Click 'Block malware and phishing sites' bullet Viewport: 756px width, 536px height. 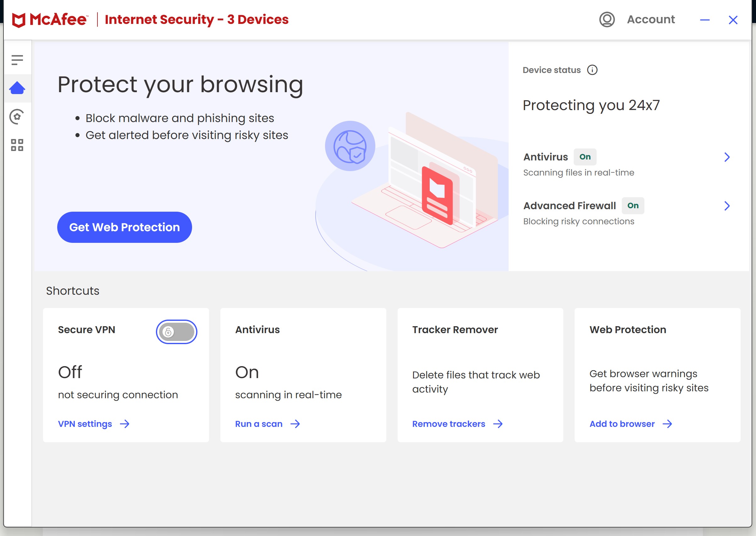tap(180, 118)
